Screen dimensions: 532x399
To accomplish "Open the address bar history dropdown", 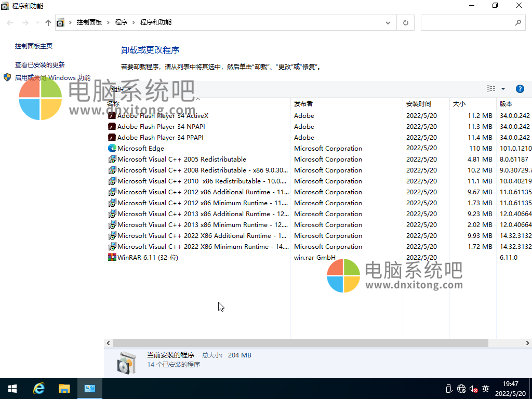I will pyautogui.click(x=388, y=22).
